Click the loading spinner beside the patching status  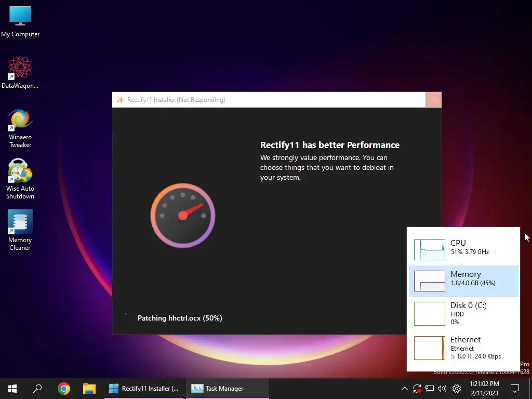[126, 314]
